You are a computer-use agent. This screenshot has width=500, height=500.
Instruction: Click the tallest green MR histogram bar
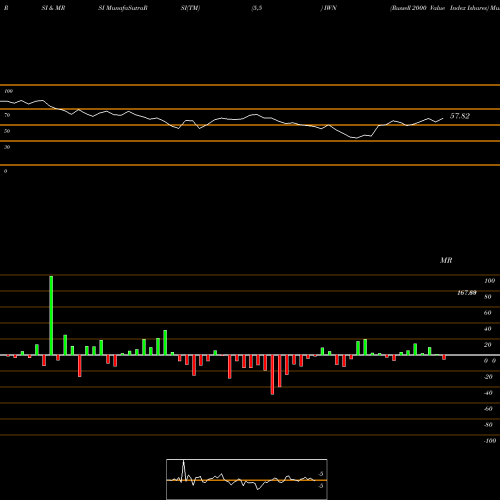click(x=51, y=315)
